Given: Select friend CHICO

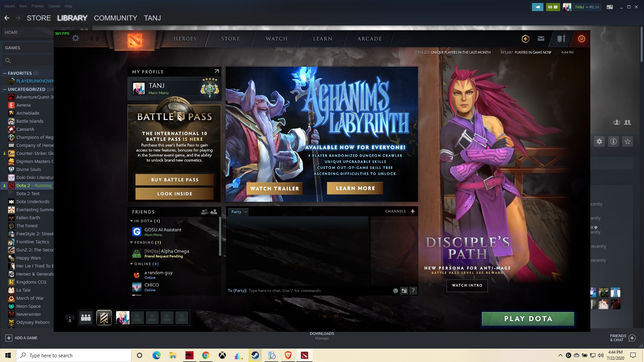Looking at the screenshot, I should point(174,287).
